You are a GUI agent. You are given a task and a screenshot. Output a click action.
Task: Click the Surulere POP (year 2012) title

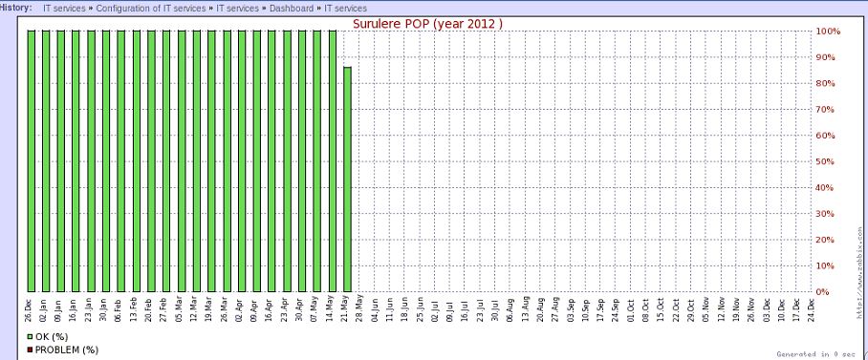point(428,24)
